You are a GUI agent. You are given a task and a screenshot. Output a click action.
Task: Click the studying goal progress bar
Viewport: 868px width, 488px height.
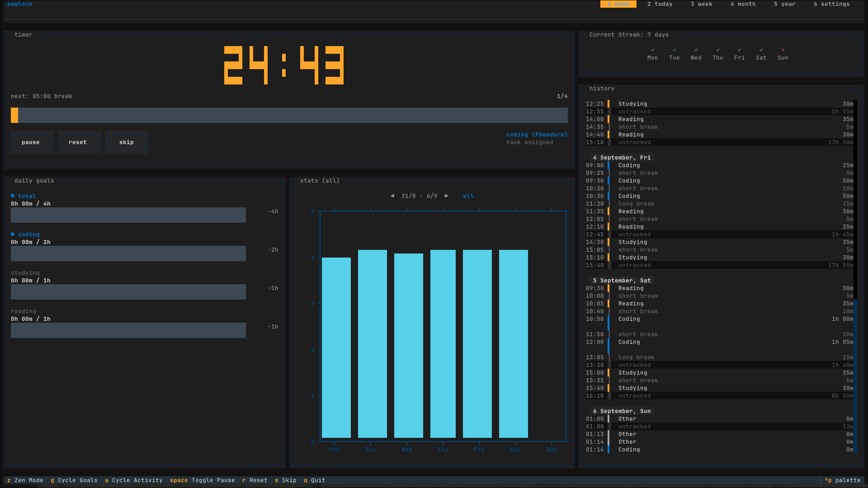[x=128, y=292]
